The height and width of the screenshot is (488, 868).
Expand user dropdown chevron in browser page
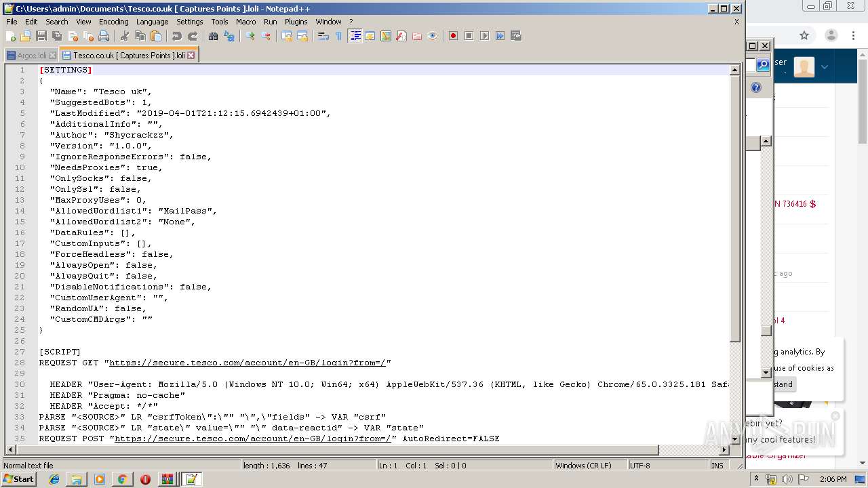coord(825,66)
